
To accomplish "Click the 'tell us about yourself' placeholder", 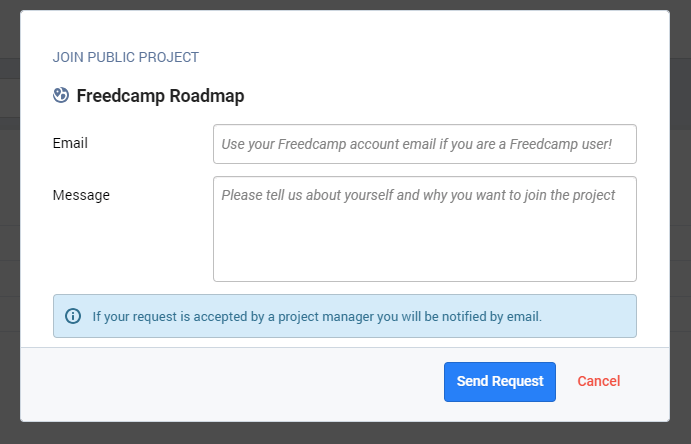I will (418, 195).
